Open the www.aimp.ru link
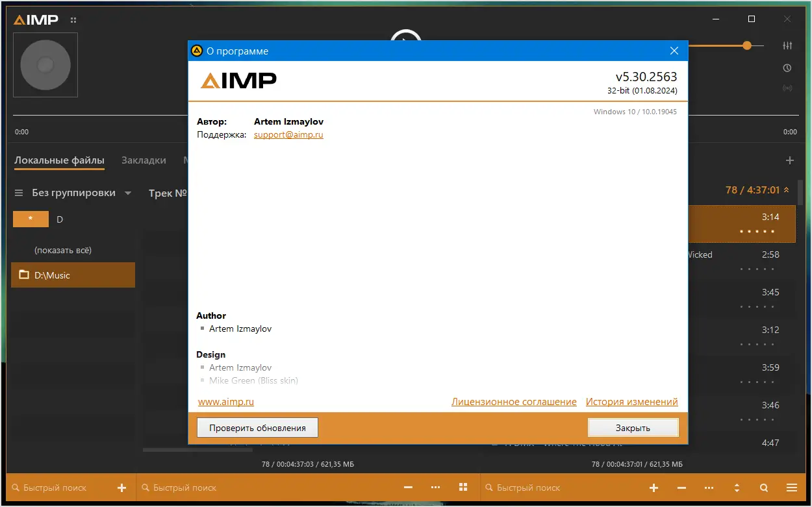Screen dimensions: 812x507 pos(226,402)
